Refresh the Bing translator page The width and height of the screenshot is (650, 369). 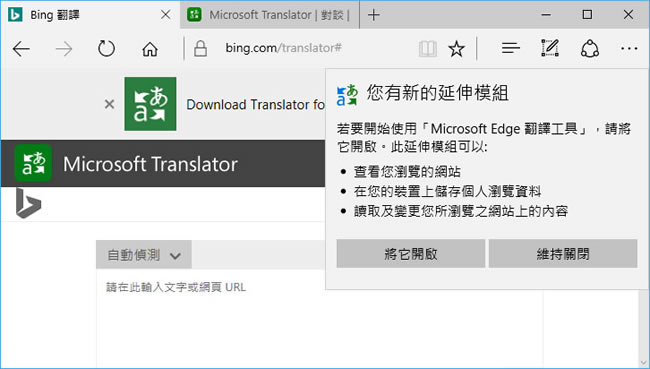tap(106, 49)
